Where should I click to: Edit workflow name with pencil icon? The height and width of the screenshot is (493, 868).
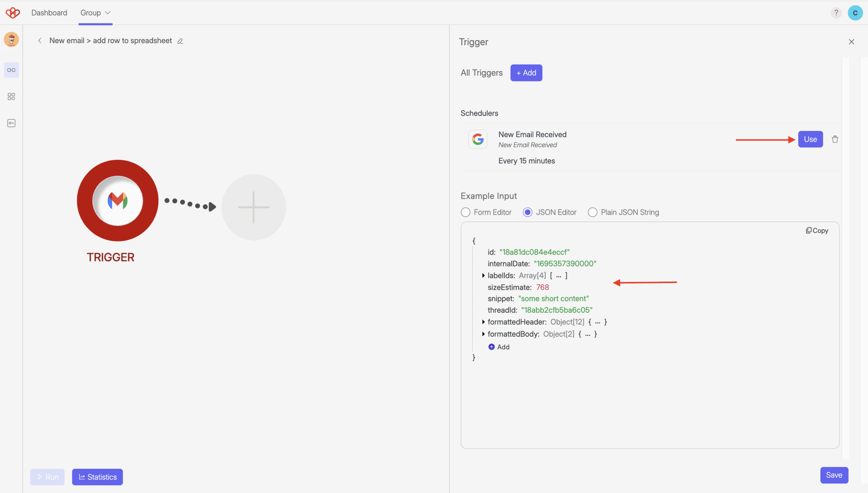(180, 41)
